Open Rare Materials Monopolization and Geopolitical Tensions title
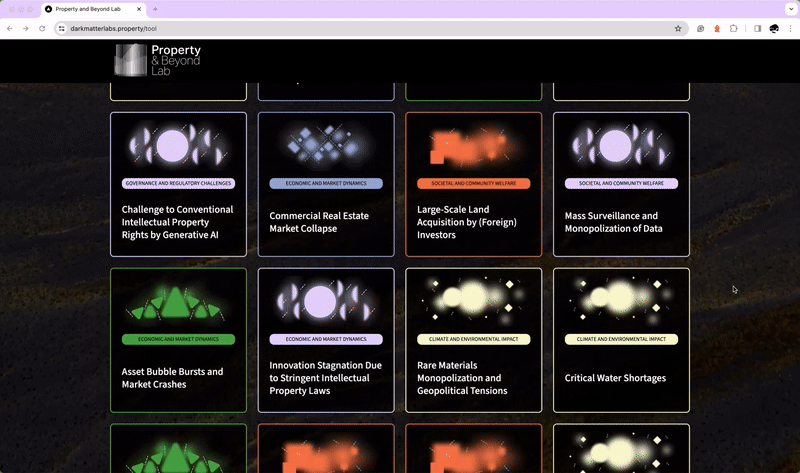 click(x=462, y=378)
